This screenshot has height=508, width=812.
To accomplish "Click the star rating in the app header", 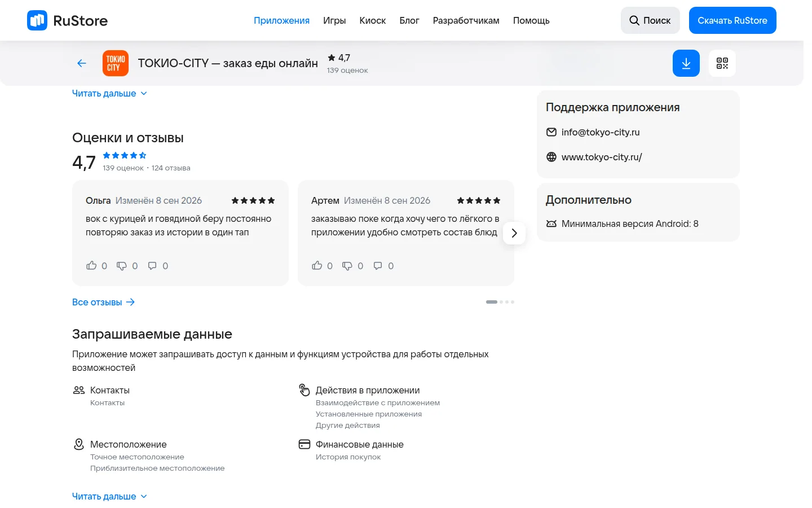I will coord(339,58).
